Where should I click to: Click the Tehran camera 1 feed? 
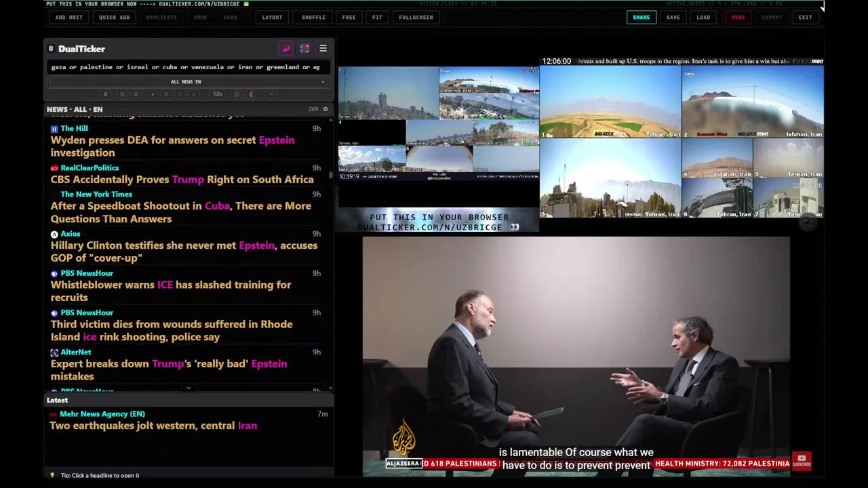[610, 102]
